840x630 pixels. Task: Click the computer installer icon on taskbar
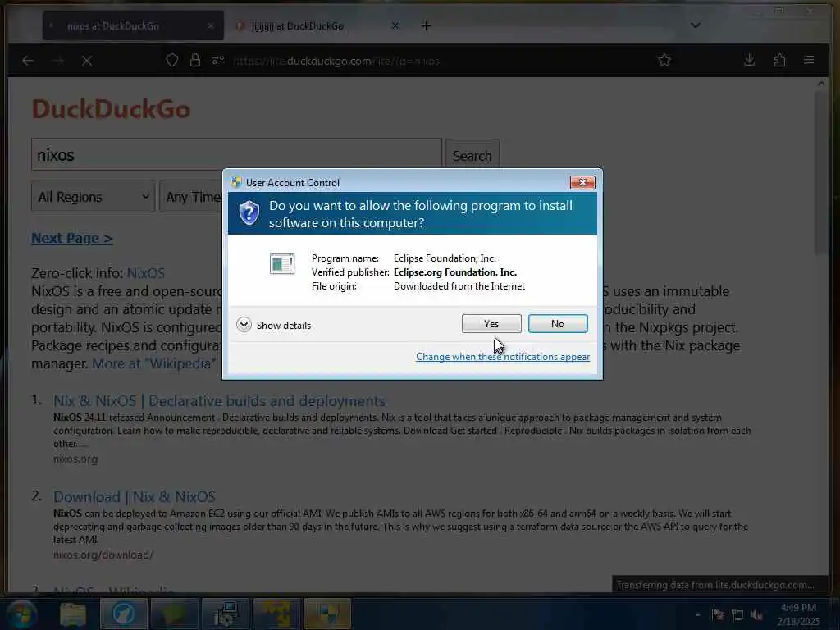[x=225, y=614]
